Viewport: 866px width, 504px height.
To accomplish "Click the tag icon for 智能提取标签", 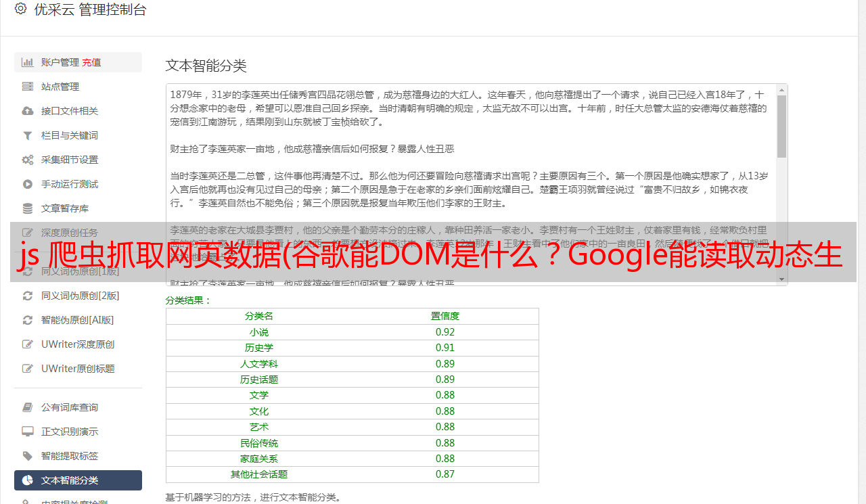I will [x=28, y=456].
